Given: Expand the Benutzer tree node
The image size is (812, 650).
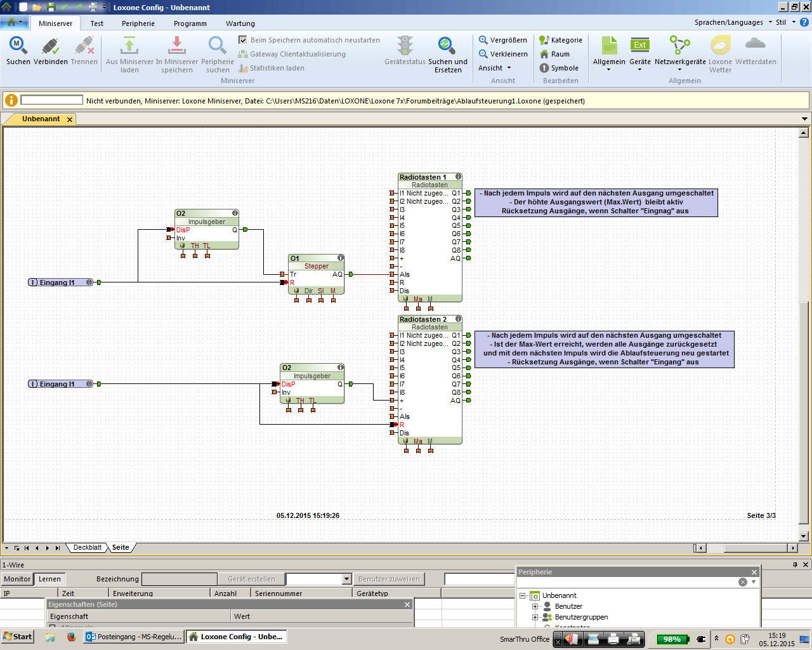Looking at the screenshot, I should pyautogui.click(x=535, y=606).
